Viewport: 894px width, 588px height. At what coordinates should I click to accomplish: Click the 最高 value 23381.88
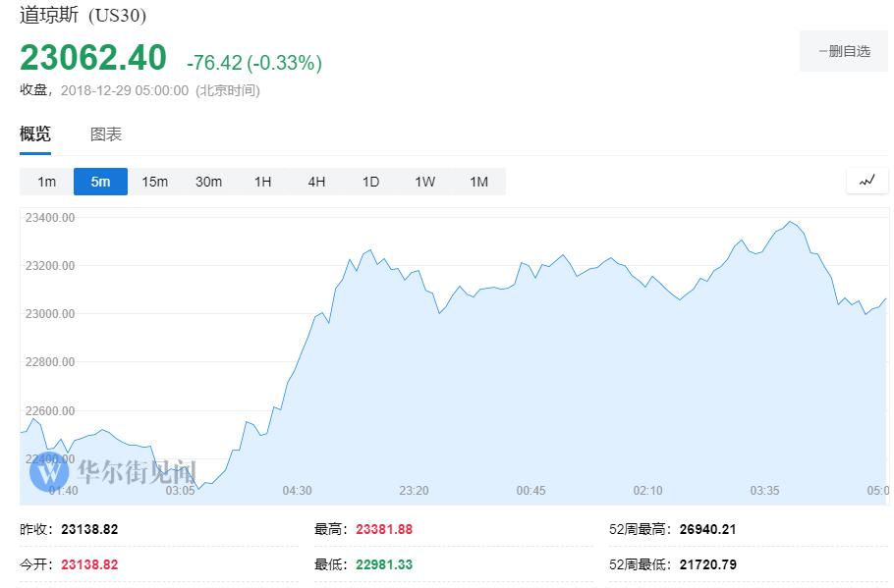pyautogui.click(x=384, y=529)
